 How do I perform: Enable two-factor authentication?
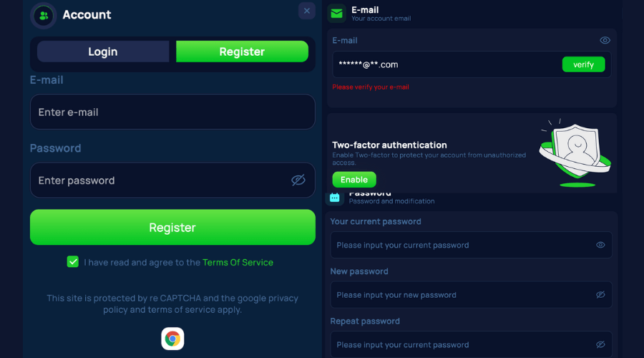pyautogui.click(x=354, y=180)
